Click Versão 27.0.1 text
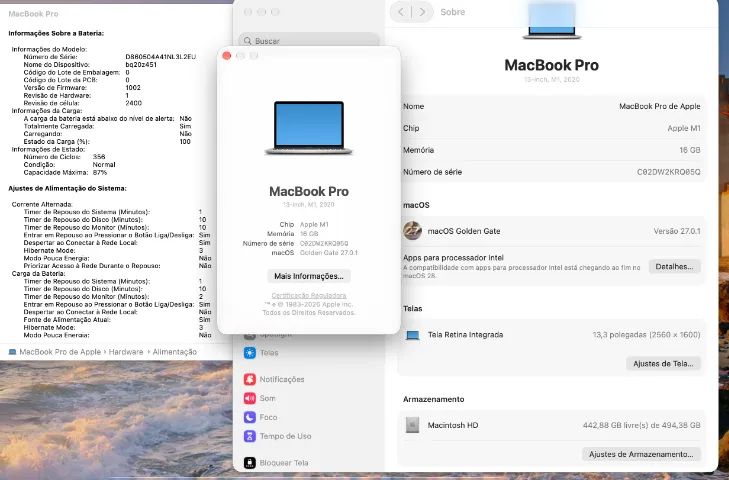The height and width of the screenshot is (480, 729). point(676,231)
